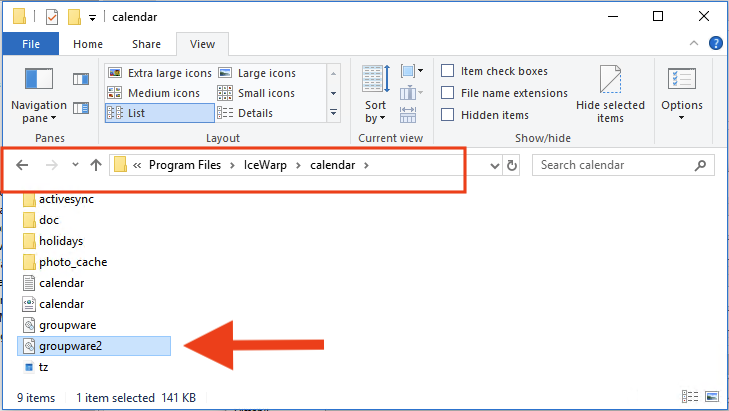729x411 pixels.
Task: Select Large icons layout
Action: (257, 73)
